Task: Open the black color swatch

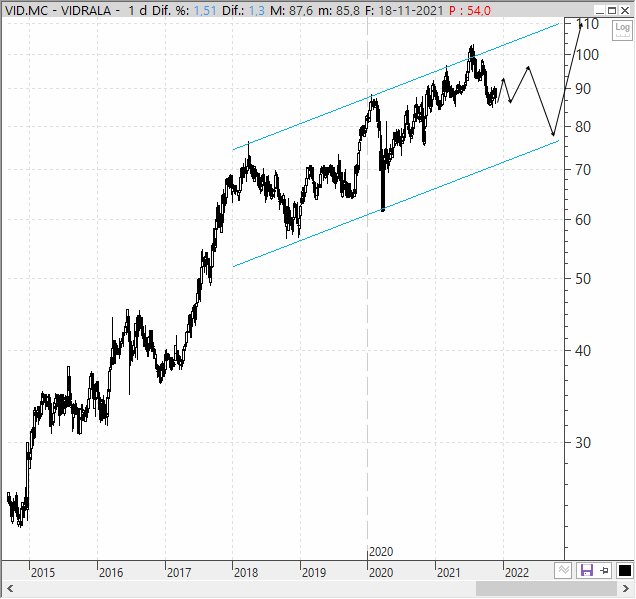Action: coord(625,570)
